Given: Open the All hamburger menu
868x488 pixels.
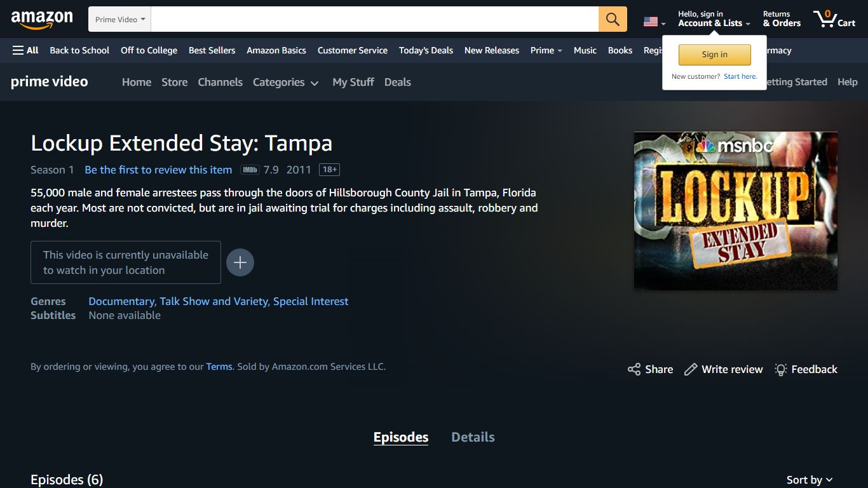Looking at the screenshot, I should tap(25, 50).
